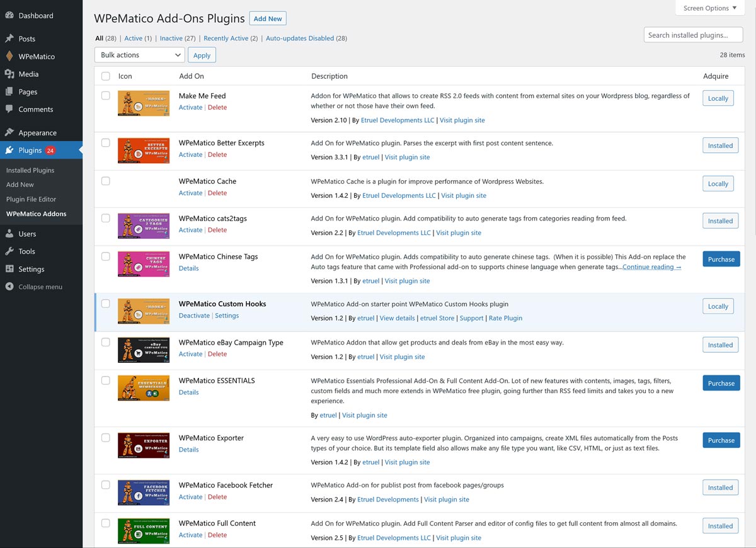756x548 pixels.
Task: Click the Appearance brush icon
Action: click(9, 132)
